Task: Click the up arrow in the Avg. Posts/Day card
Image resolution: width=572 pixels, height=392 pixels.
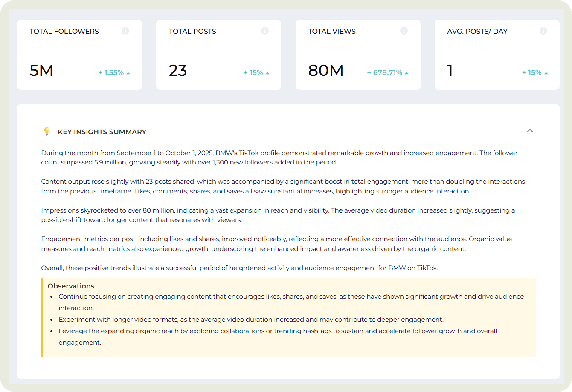Action: point(546,73)
